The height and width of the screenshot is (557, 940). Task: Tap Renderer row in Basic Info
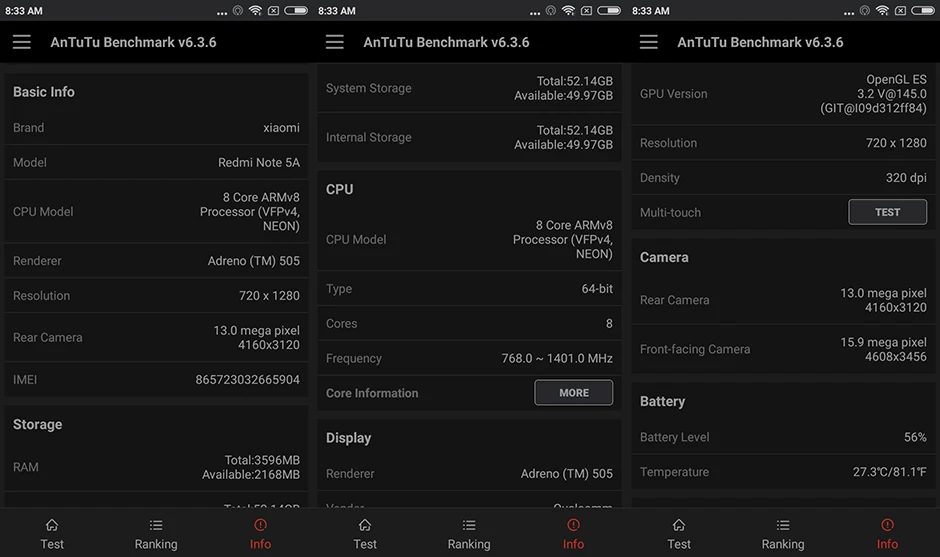[156, 261]
